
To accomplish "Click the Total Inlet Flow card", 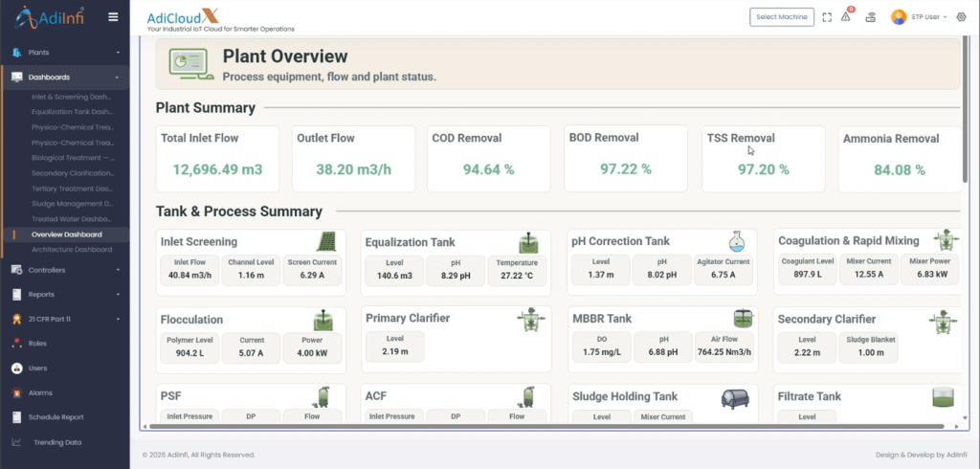I will (x=217, y=159).
